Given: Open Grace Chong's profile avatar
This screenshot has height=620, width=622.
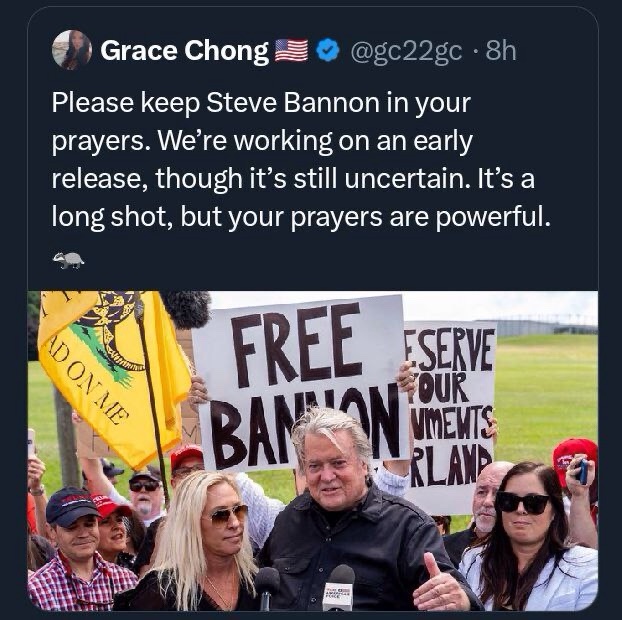Looking at the screenshot, I should pyautogui.click(x=71, y=50).
